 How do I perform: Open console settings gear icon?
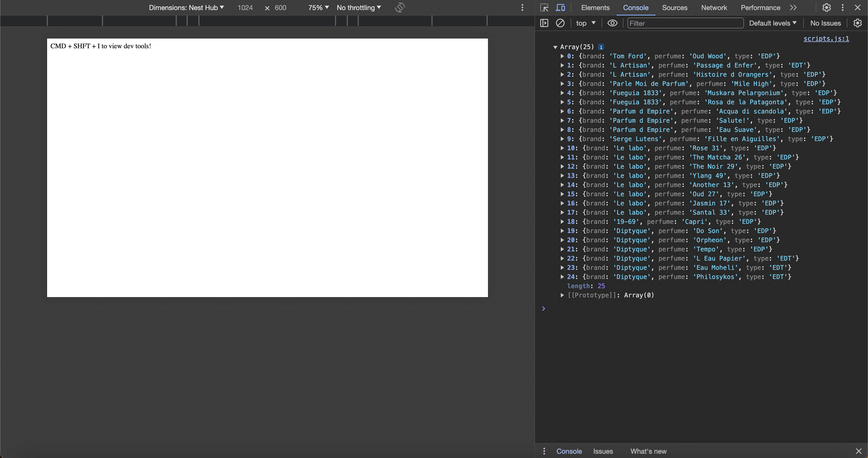pos(857,23)
